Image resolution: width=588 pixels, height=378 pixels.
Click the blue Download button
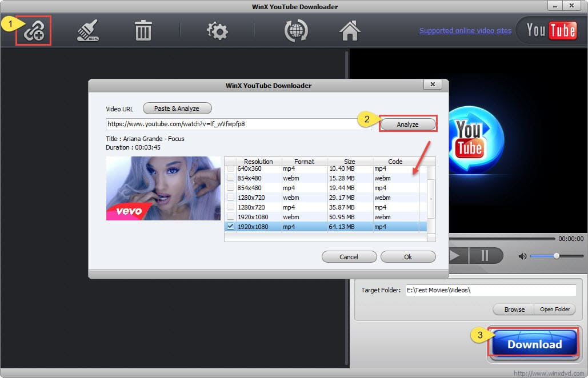pos(534,344)
